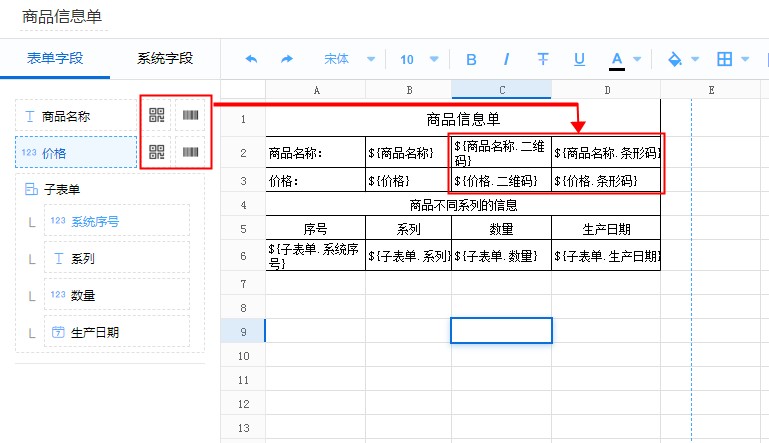Insert QR code for 价格 field
The width and height of the screenshot is (769, 443).
point(156,152)
